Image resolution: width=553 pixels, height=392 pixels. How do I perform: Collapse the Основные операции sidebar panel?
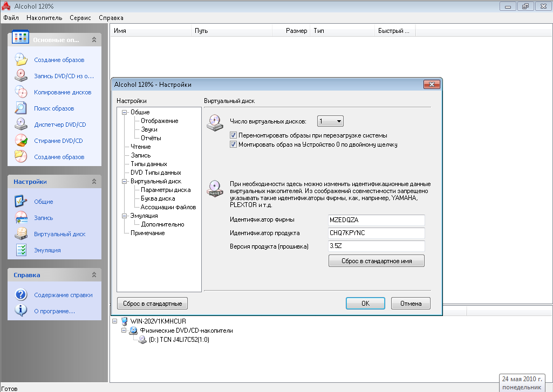94,40
